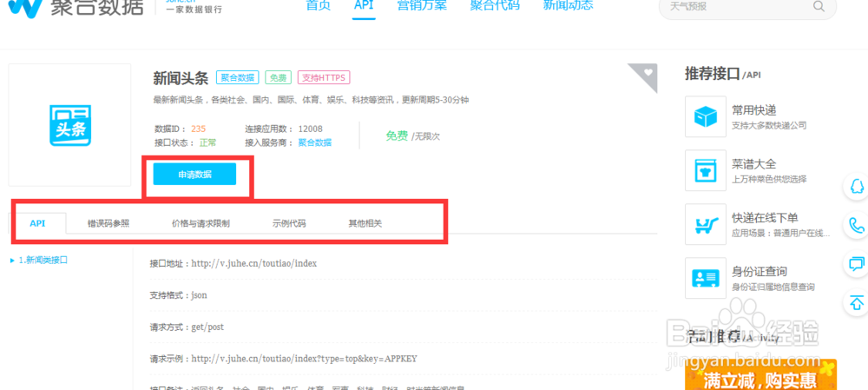
Task: Go to 首页 in top navigation
Action: (319, 5)
